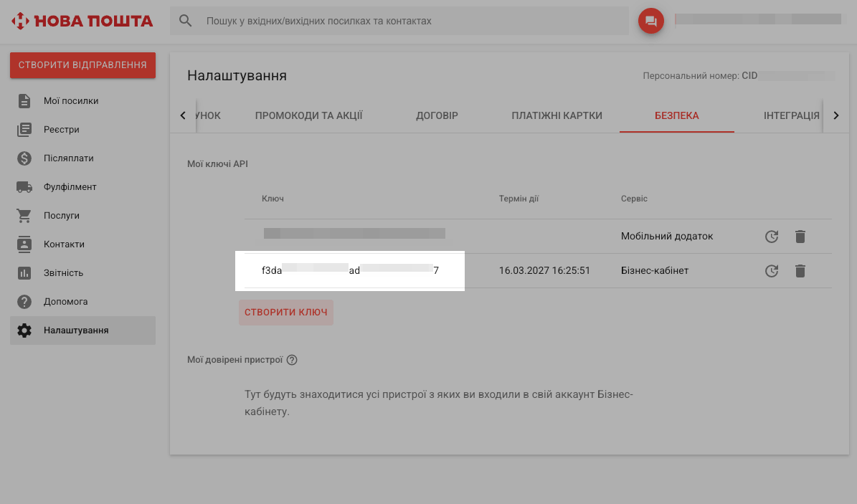Delete the Бізнес-кабінет API key

[x=800, y=271]
